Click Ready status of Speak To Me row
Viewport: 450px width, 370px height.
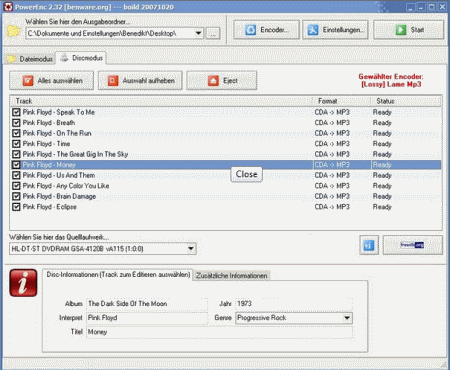(x=382, y=112)
